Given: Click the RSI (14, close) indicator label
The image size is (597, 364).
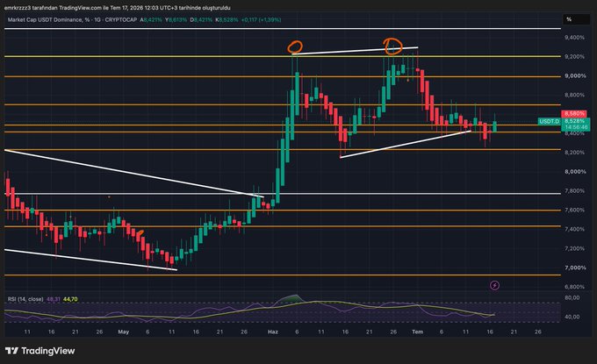Looking at the screenshot, I should 25,299.
